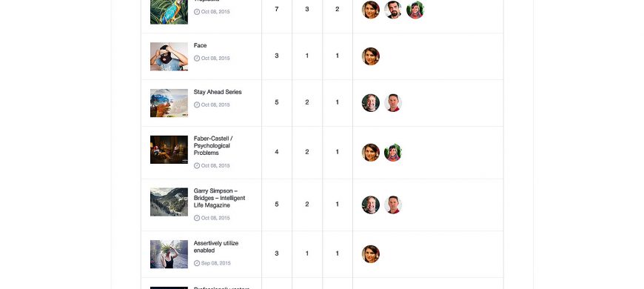Viewport: 644px width, 289px height.
Task: Click the count 5 in Stay Ahead row
Action: coord(276,102)
